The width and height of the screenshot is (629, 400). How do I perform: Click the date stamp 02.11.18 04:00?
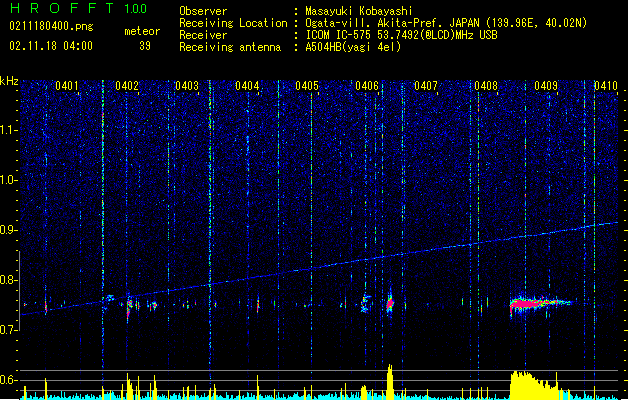[51, 46]
